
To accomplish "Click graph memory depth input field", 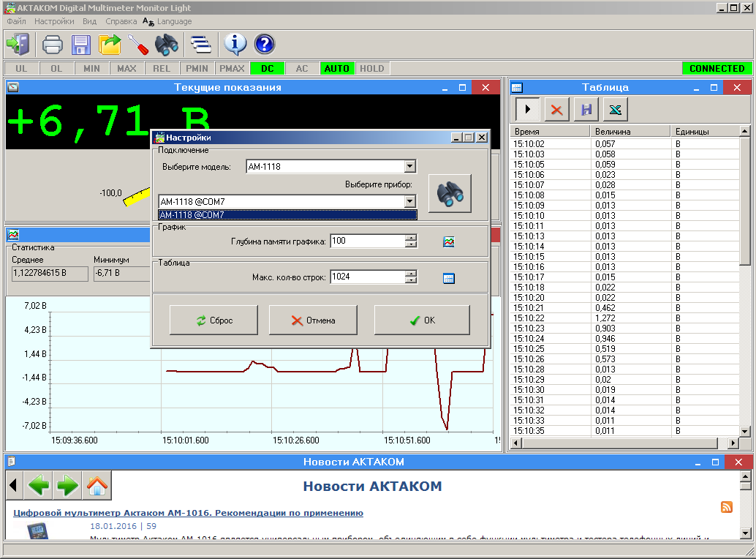I will [367, 241].
